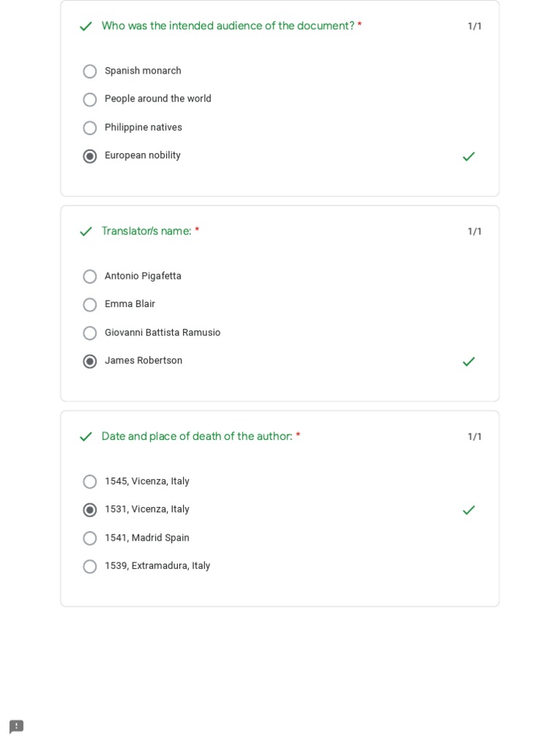Select 1545, Vicenza, Italy option
The image size is (560, 747).
tap(90, 481)
